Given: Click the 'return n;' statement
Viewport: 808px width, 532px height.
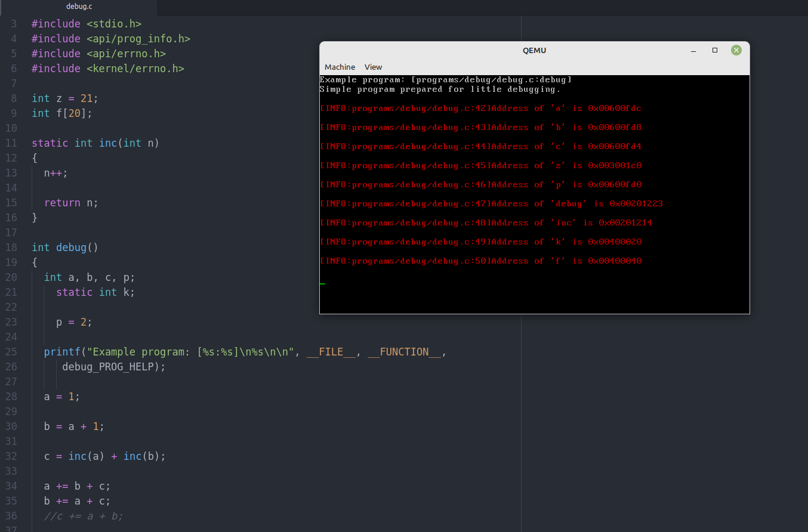Looking at the screenshot, I should [71, 203].
